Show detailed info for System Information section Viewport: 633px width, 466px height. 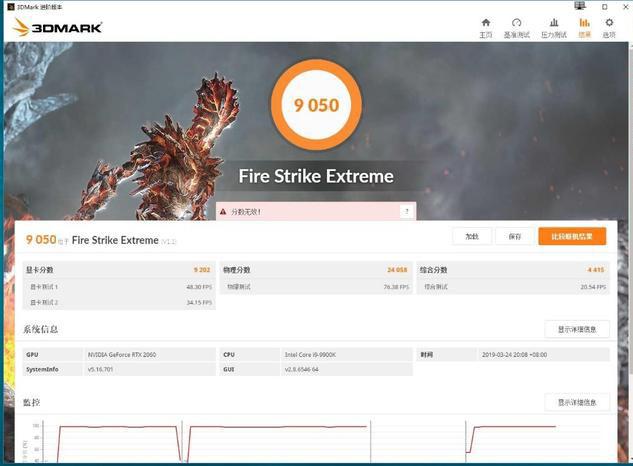577,330
